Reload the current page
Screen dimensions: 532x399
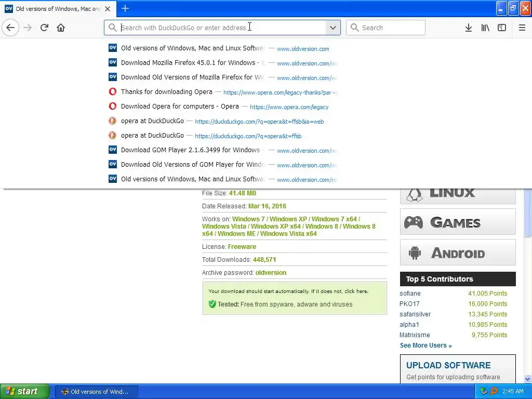[x=44, y=28]
